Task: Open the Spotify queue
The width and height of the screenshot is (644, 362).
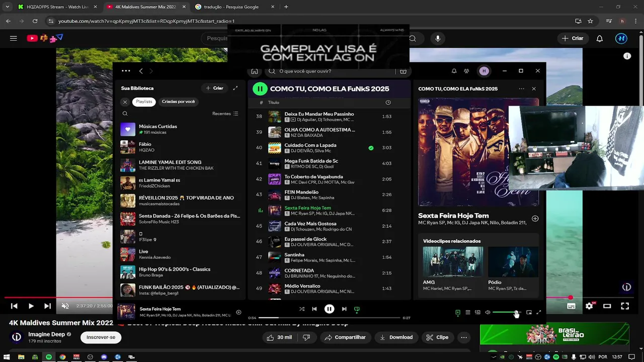Action: coord(468,312)
